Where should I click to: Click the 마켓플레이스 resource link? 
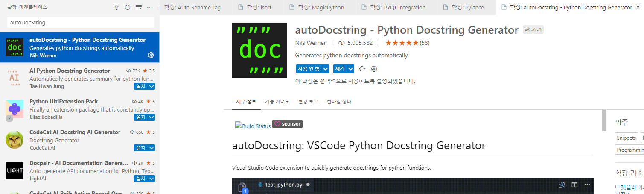pos(629,187)
